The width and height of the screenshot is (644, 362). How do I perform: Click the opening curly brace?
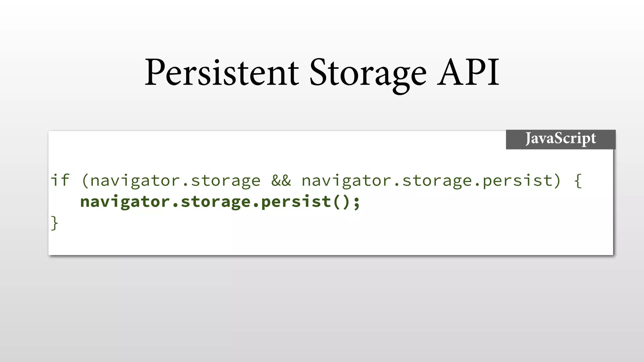578,181
